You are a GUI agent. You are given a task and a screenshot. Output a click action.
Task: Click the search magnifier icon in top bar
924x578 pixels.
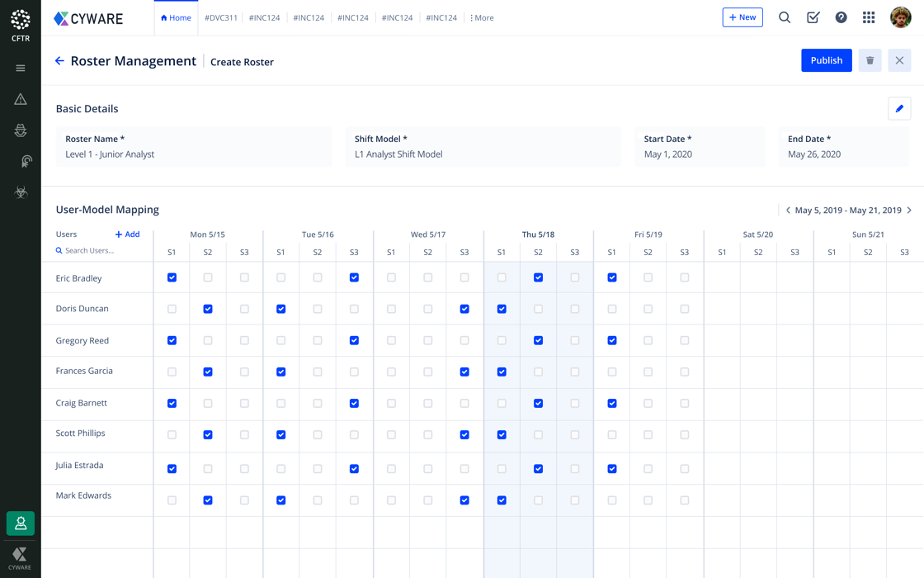tap(785, 17)
